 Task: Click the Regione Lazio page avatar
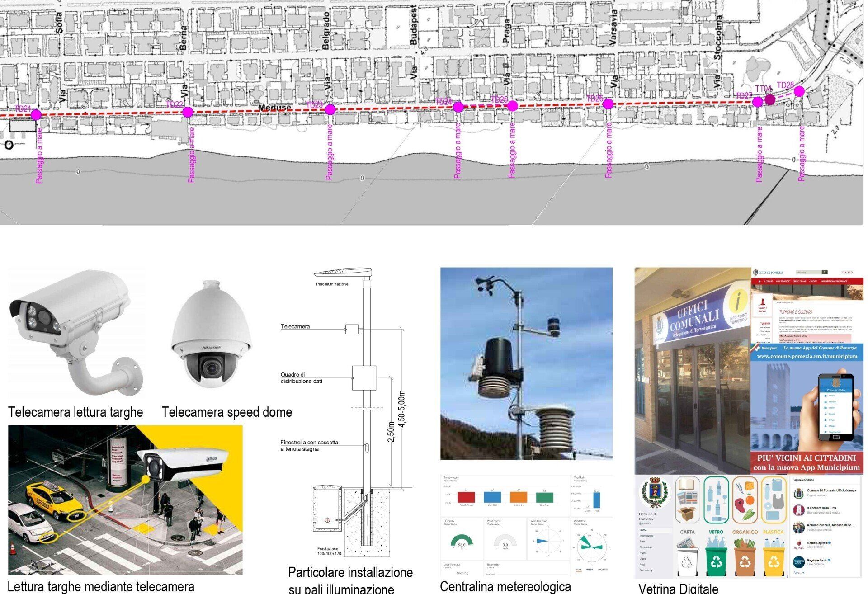[x=799, y=562]
